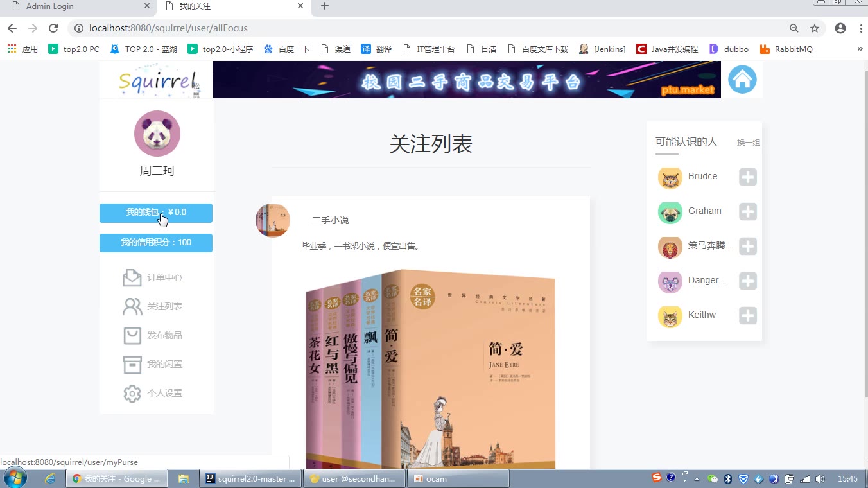Open the 我的钱包 ¥0.0 button
This screenshot has height=488, width=868.
click(x=156, y=213)
